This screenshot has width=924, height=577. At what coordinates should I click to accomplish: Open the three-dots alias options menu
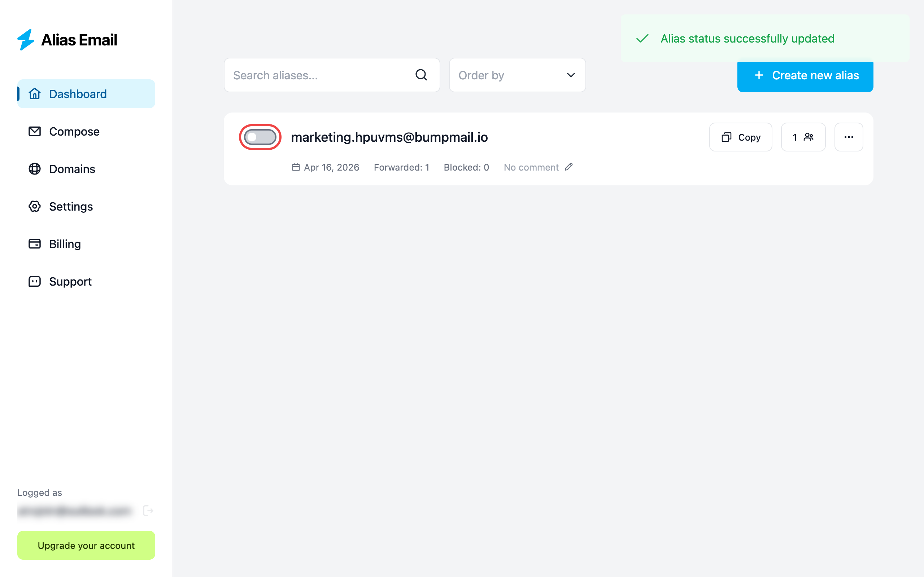click(849, 137)
